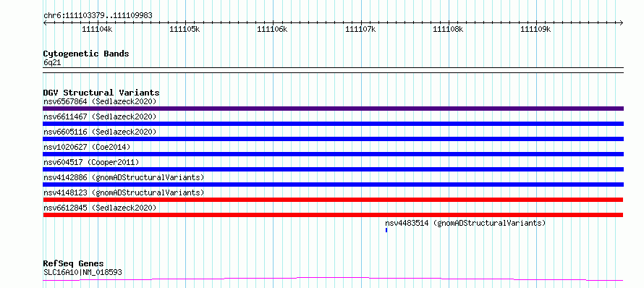Image resolution: width=644 pixels, height=288 pixels.
Task: Click the chr6:111103379..111109983 coordinate label
Action: (98, 16)
